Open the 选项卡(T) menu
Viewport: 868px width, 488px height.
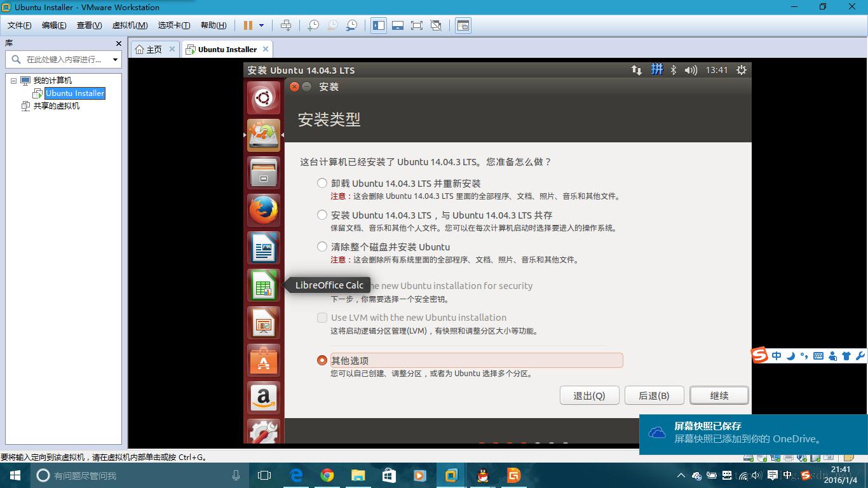click(174, 25)
